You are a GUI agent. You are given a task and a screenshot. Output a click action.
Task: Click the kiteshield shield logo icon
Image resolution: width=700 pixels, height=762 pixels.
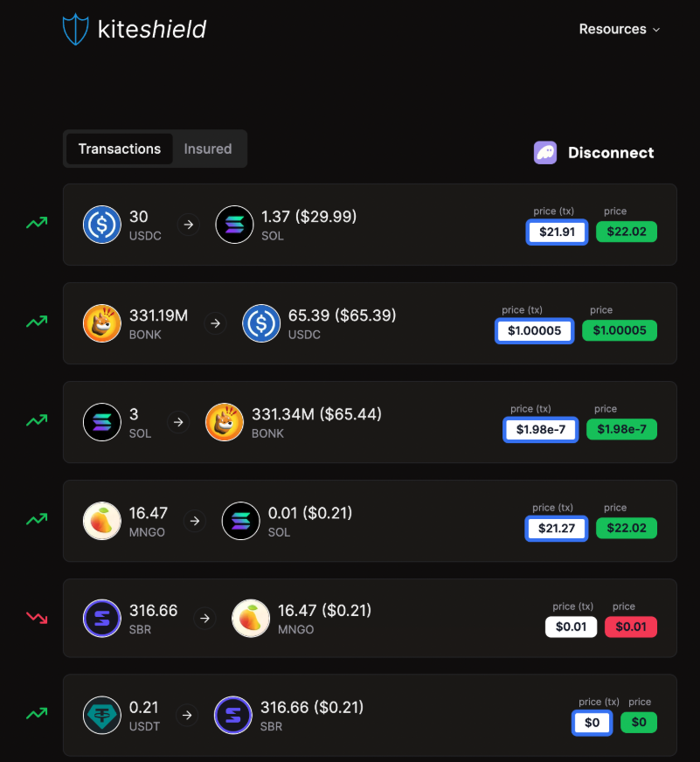76,30
